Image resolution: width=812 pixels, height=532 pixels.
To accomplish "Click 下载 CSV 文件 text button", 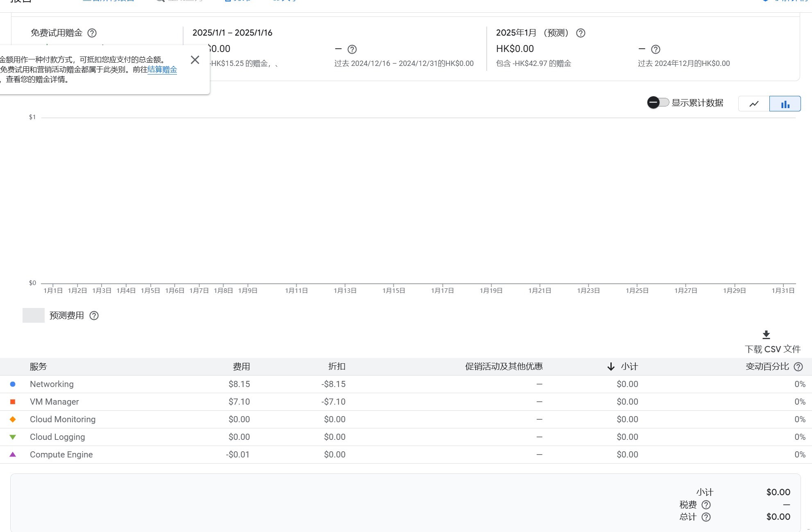I will (x=772, y=349).
